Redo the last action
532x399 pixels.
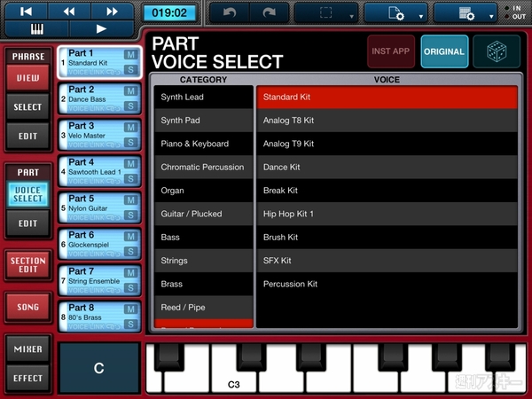[270, 13]
